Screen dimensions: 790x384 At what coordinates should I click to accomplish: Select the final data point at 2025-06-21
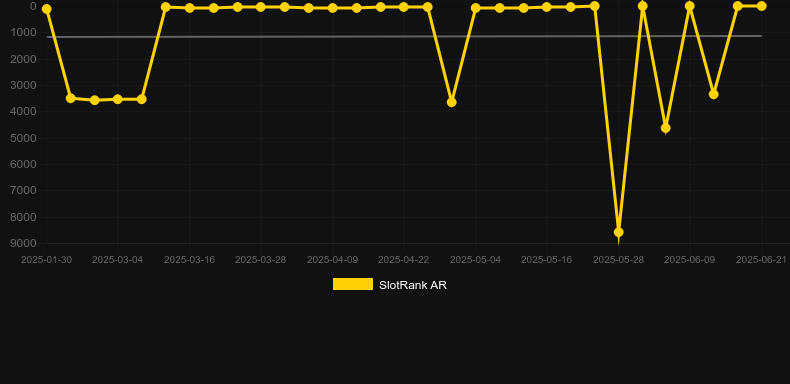pyautogui.click(x=761, y=6)
